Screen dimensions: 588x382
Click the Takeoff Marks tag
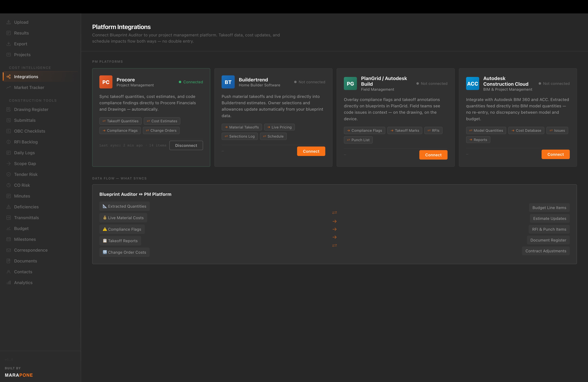pos(405,131)
